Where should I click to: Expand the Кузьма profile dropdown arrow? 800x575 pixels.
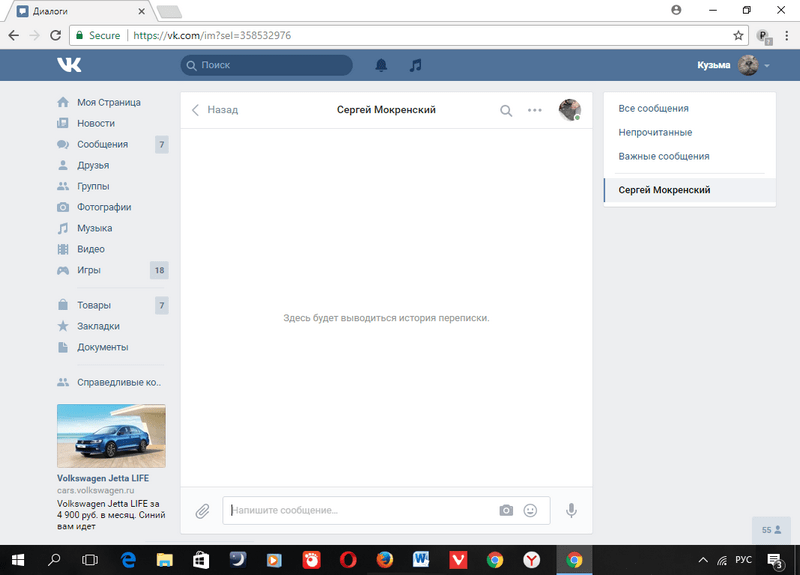(767, 65)
